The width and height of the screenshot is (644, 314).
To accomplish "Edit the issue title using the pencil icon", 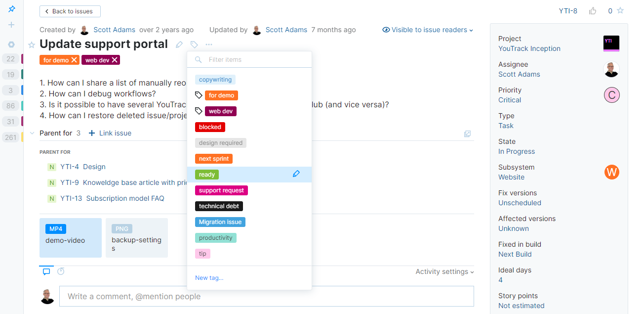I will tap(179, 44).
